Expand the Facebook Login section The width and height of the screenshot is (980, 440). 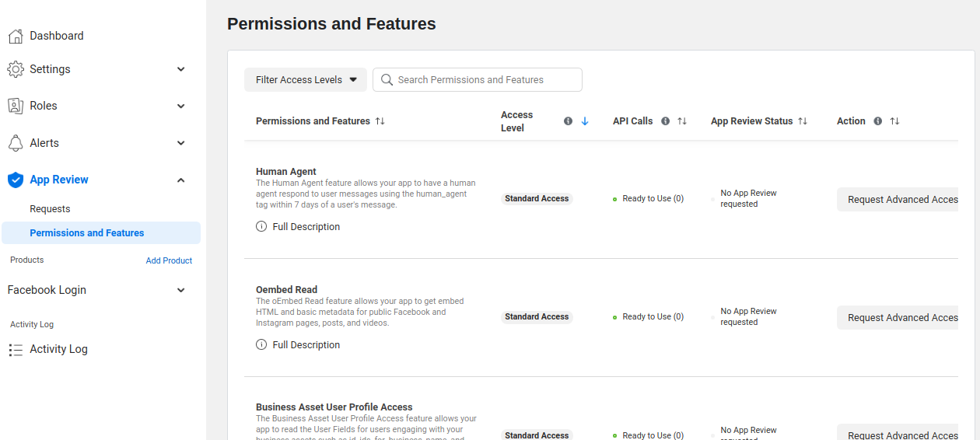click(x=180, y=291)
